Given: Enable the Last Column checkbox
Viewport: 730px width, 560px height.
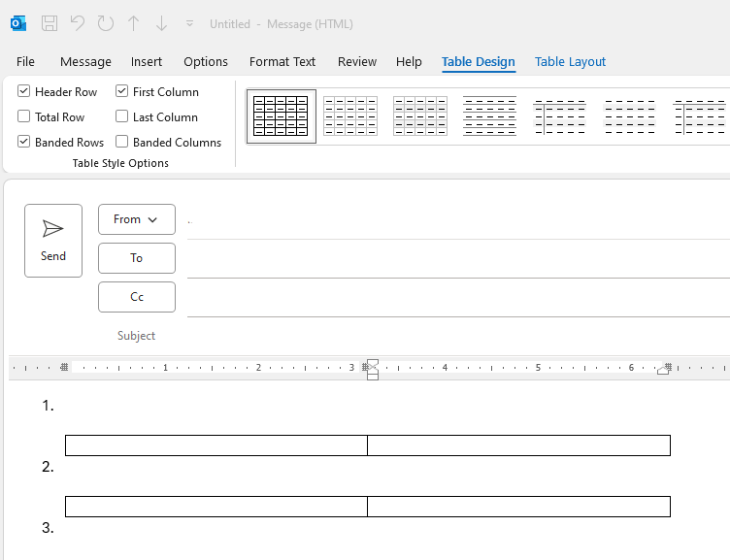Looking at the screenshot, I should click(x=121, y=116).
